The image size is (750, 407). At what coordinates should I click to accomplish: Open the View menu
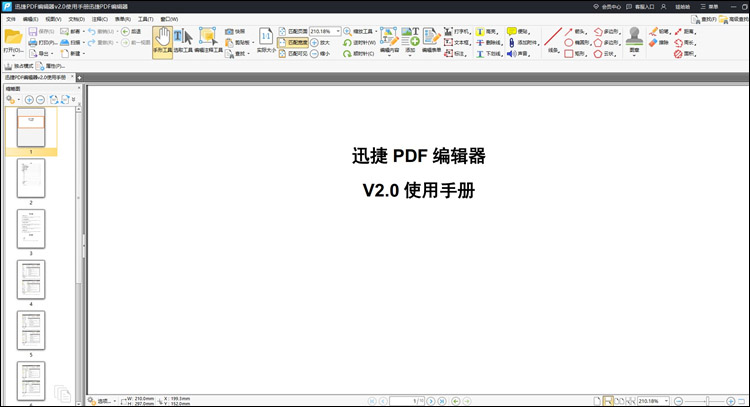[x=53, y=19]
